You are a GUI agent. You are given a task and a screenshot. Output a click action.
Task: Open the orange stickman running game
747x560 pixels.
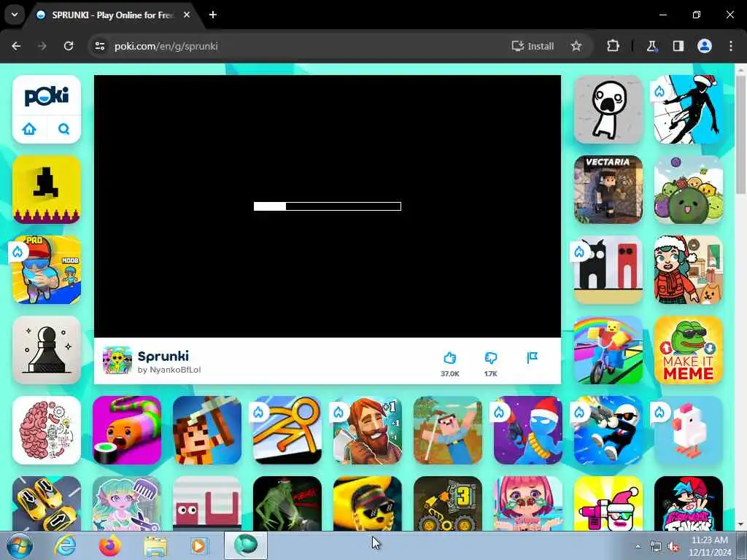(x=287, y=430)
